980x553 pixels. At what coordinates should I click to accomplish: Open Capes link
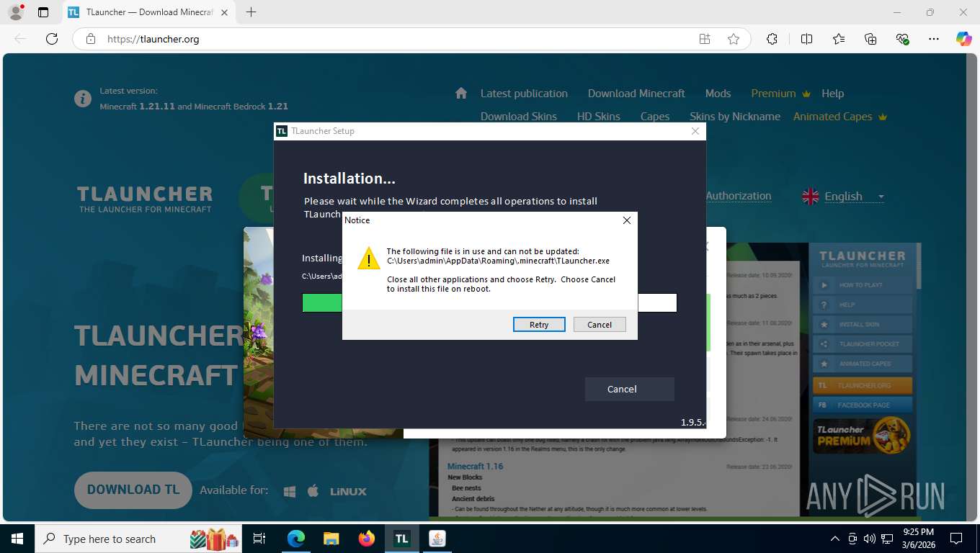pos(655,117)
